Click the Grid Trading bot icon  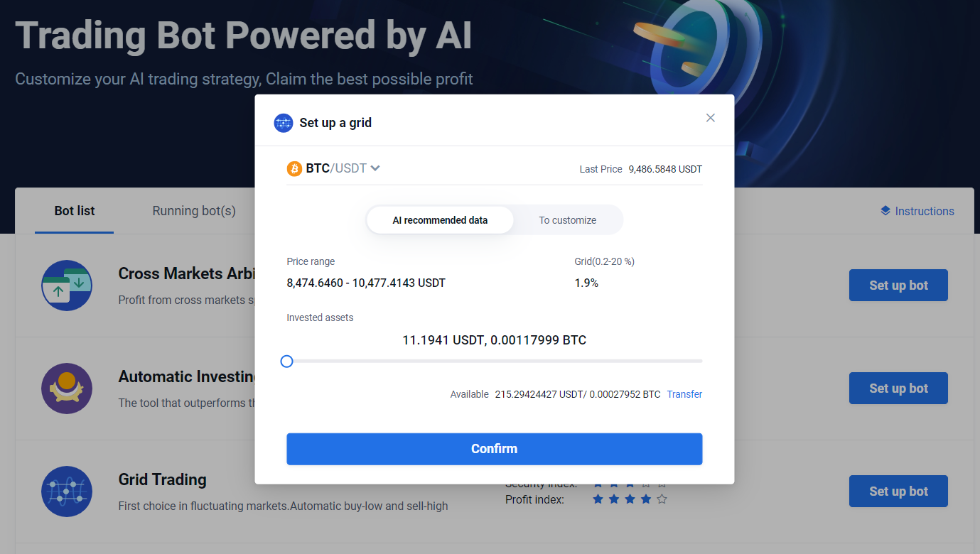pos(66,491)
